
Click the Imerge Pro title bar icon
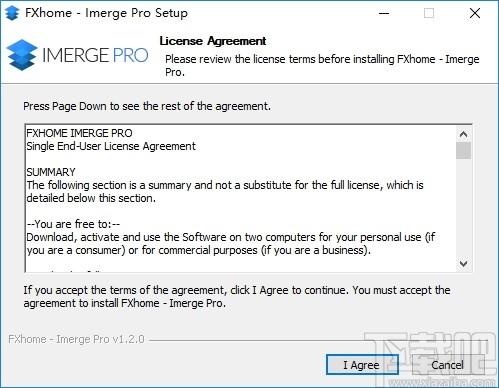point(12,13)
